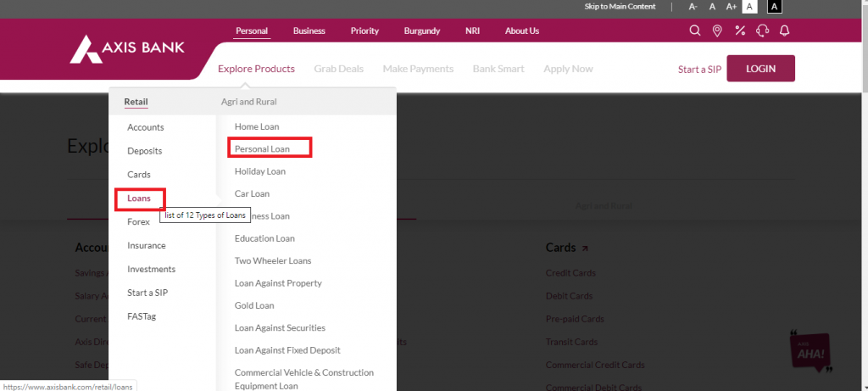Screen dimensions: 868x391
Task: Open Education Loan from loans list
Action: click(264, 238)
